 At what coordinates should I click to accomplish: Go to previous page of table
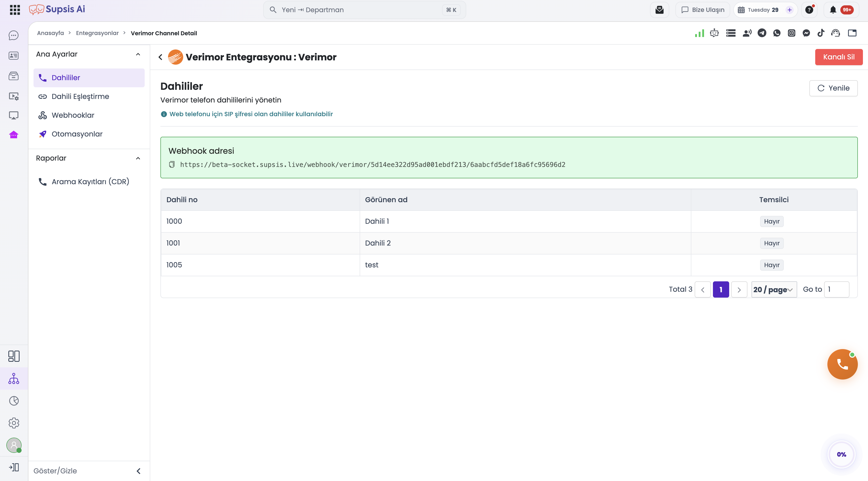(703, 289)
